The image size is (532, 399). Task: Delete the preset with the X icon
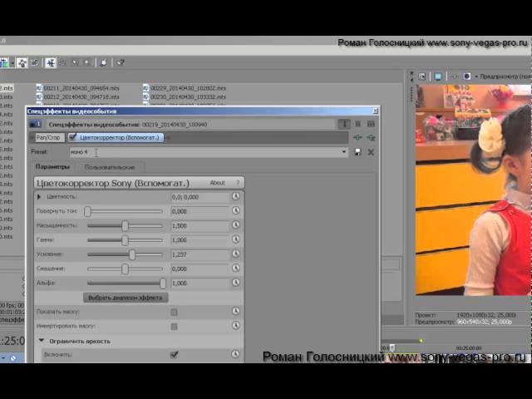point(371,152)
